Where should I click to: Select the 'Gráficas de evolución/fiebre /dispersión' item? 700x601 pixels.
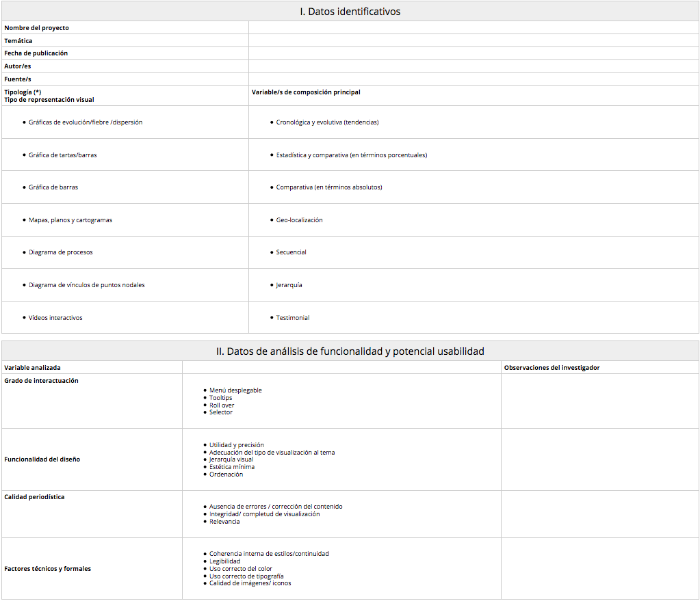[x=86, y=122]
